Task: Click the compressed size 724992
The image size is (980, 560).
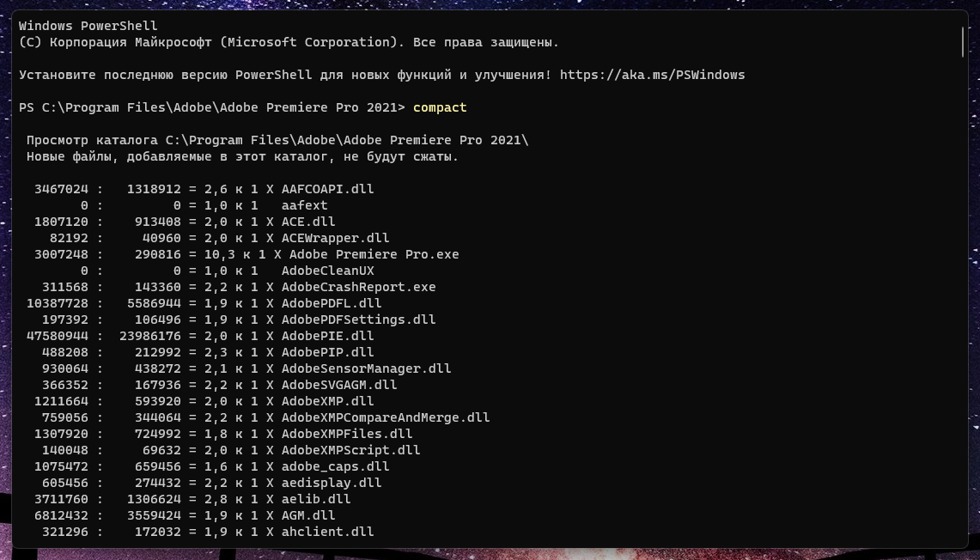Action: pyautogui.click(x=157, y=433)
